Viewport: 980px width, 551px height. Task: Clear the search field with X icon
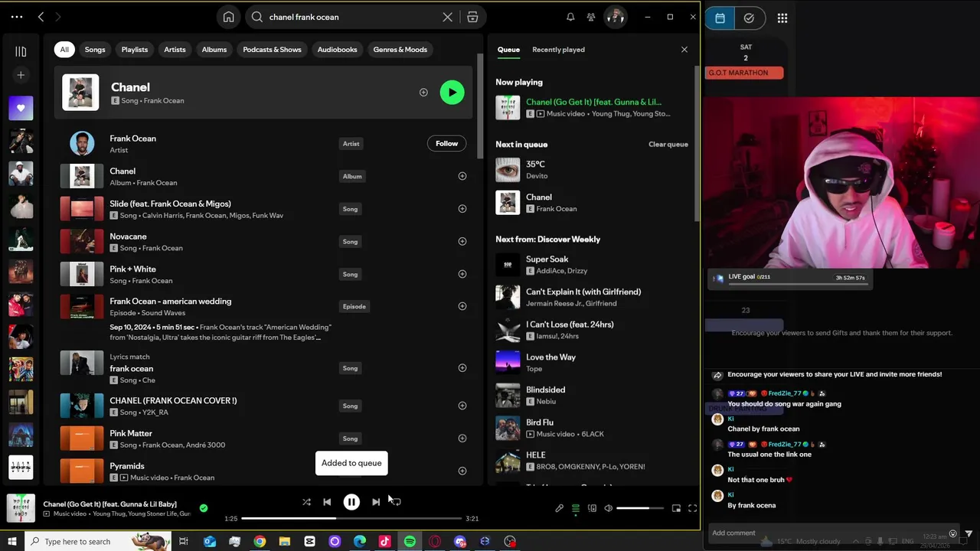(448, 17)
